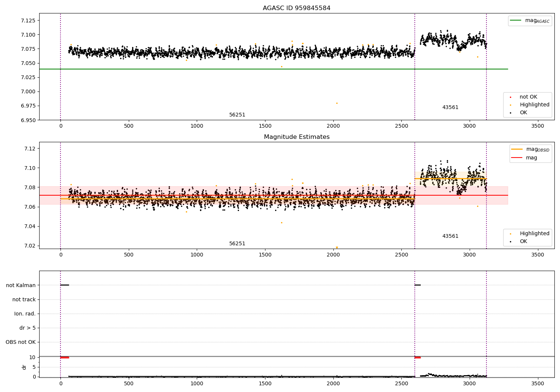Image resolution: width=560 pixels, height=392 pixels.
Task: Click green line sample in mag AGASC legend
Action: tap(516, 21)
